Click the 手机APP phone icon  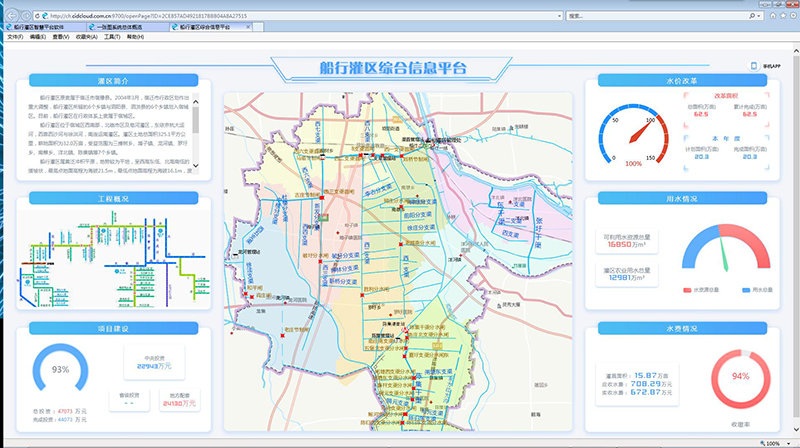[x=752, y=65]
